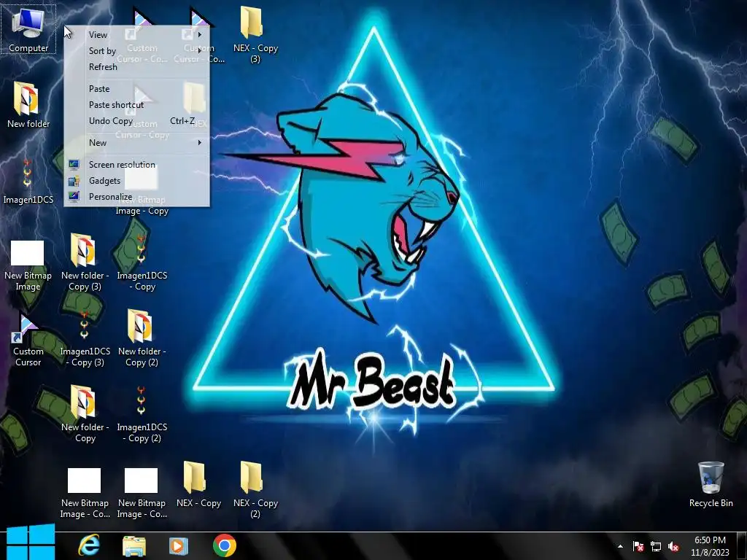Show hidden tray icons arrow
This screenshot has width=747, height=560.
(x=620, y=546)
